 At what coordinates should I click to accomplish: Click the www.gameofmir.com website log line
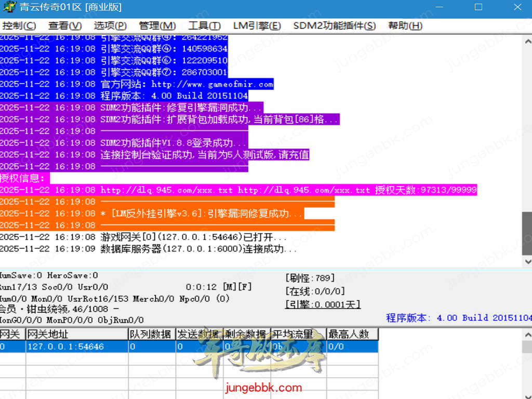pos(187,84)
